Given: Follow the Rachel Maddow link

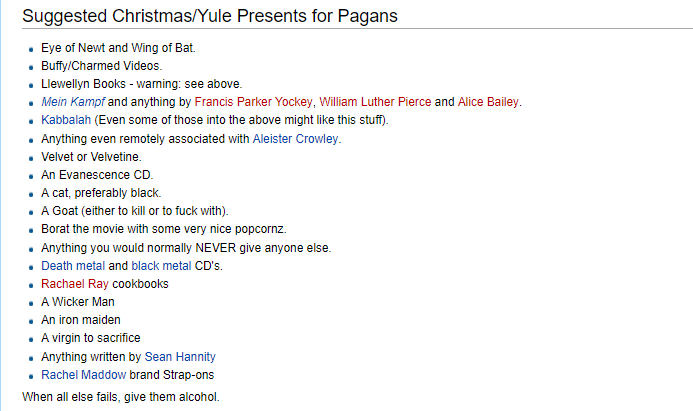Looking at the screenshot, I should [x=84, y=375].
